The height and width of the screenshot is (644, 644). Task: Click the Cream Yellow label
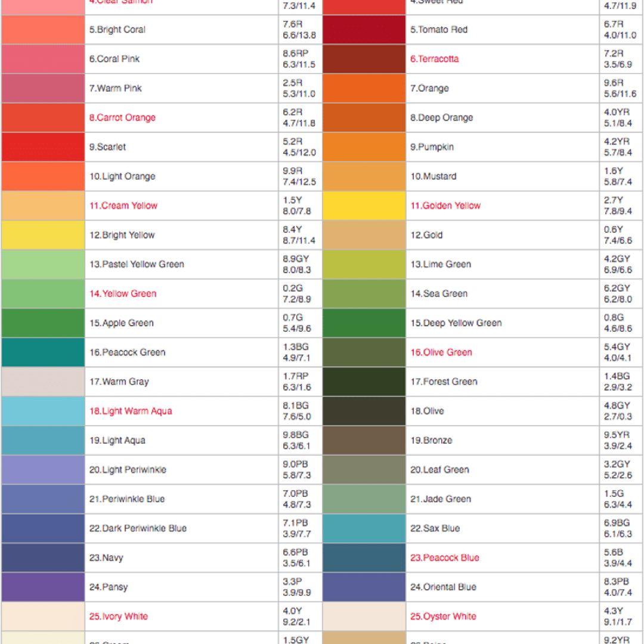point(123,205)
